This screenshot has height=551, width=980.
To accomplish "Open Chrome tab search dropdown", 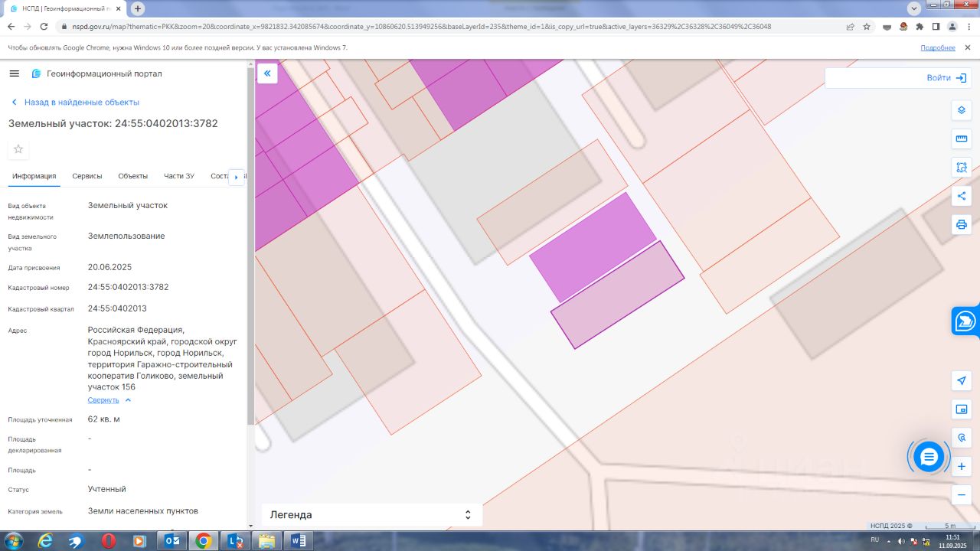I will click(x=913, y=8).
